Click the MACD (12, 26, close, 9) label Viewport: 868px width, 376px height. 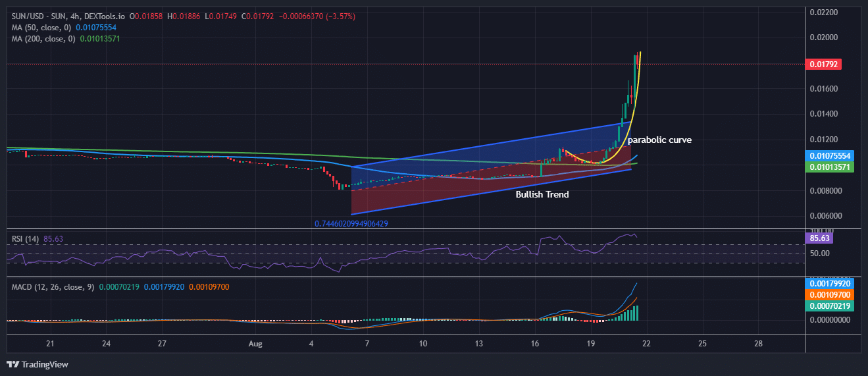(53, 287)
